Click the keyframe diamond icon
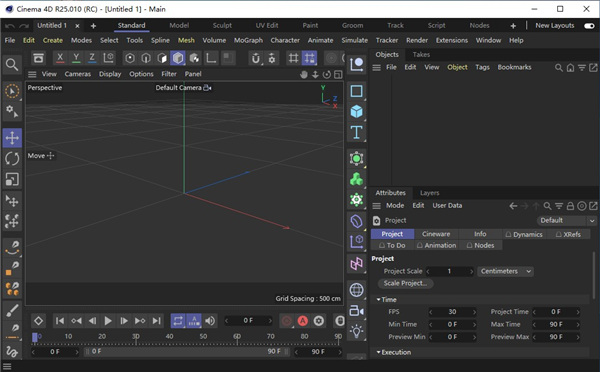 (38, 321)
